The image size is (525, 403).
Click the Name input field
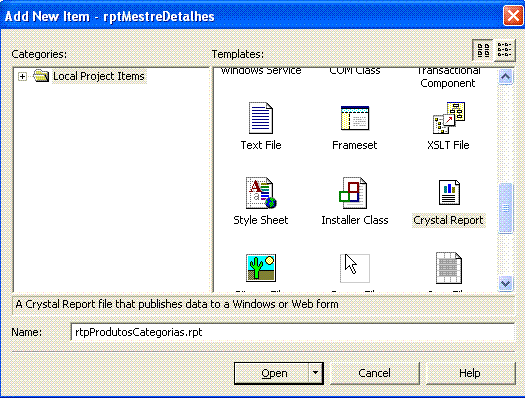coord(293,332)
